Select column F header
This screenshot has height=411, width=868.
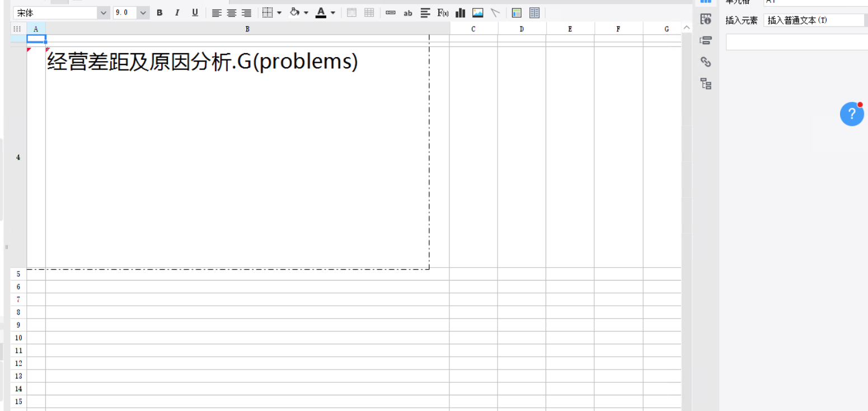(618, 29)
